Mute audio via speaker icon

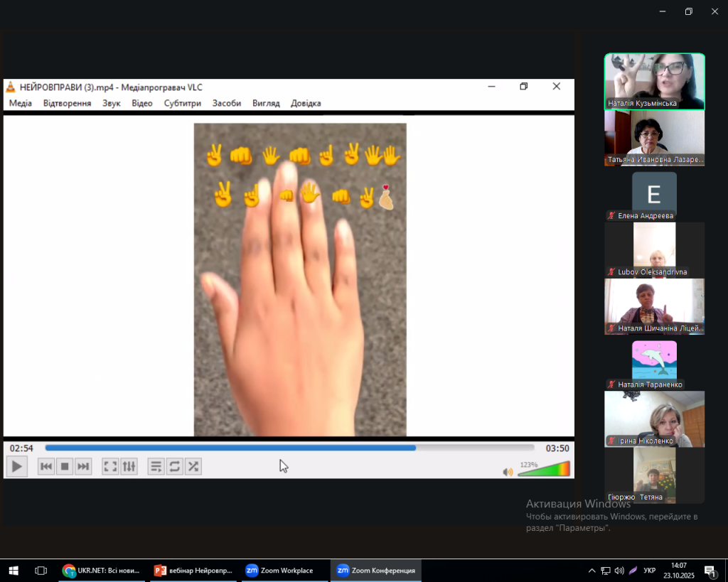click(x=508, y=472)
